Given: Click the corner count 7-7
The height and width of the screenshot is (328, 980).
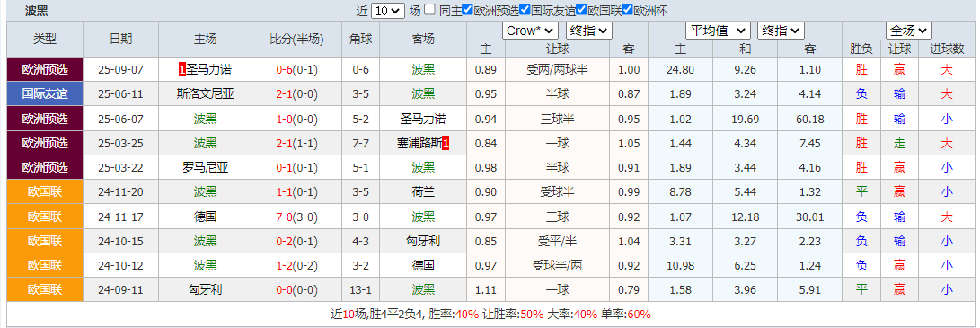Looking at the screenshot, I should tap(360, 144).
